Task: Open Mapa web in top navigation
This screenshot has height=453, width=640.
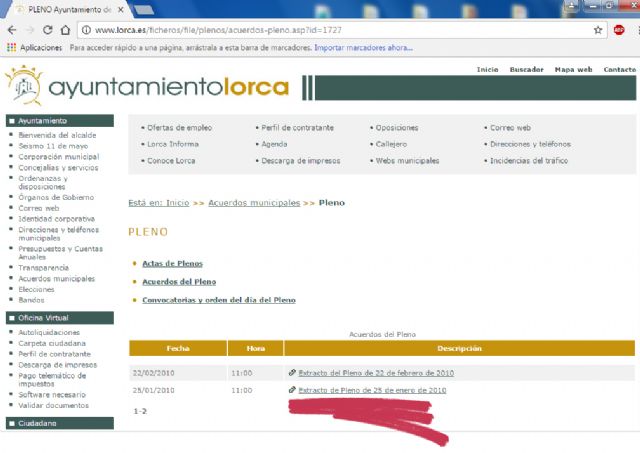Action: (573, 70)
